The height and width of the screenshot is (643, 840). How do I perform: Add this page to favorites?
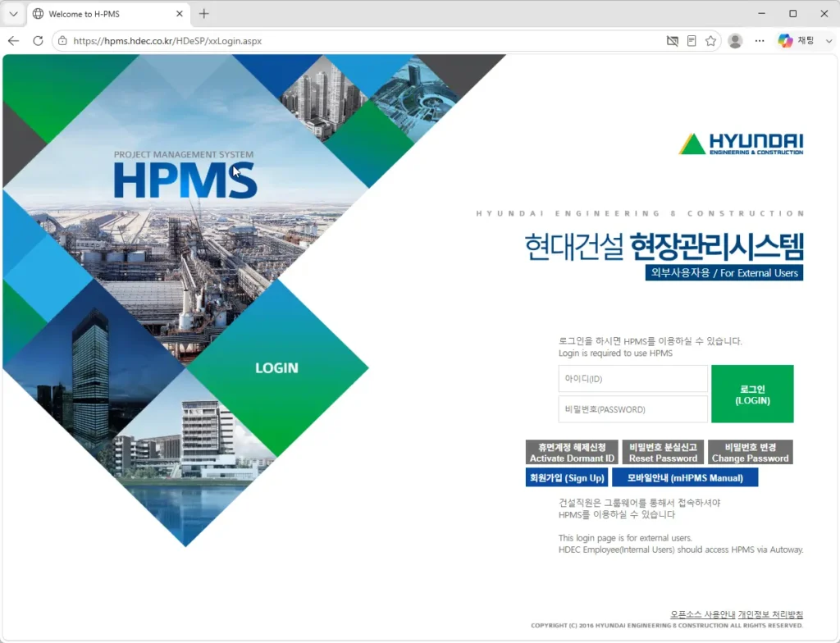coord(711,41)
